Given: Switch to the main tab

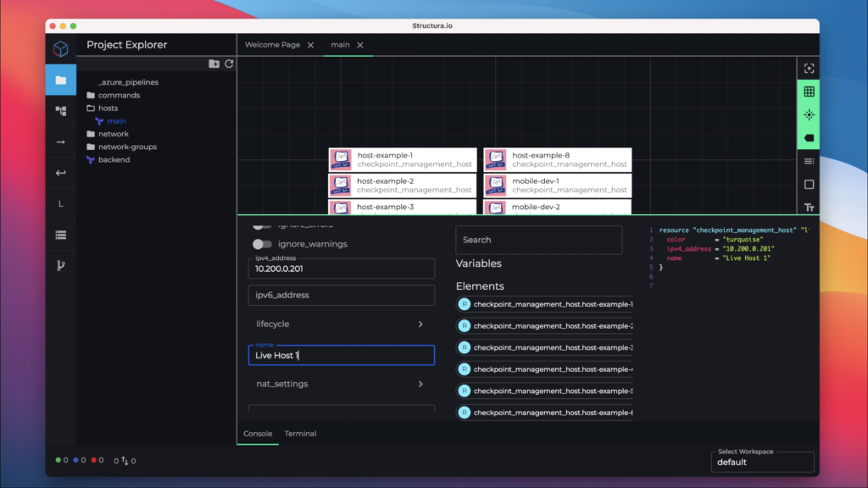Looking at the screenshot, I should [x=340, y=45].
